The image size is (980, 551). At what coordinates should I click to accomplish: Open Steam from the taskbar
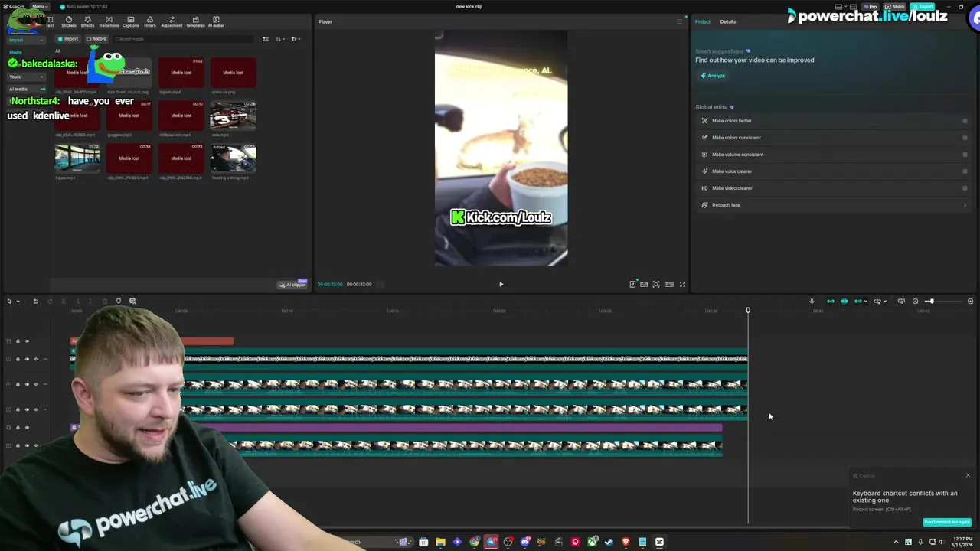pos(609,542)
